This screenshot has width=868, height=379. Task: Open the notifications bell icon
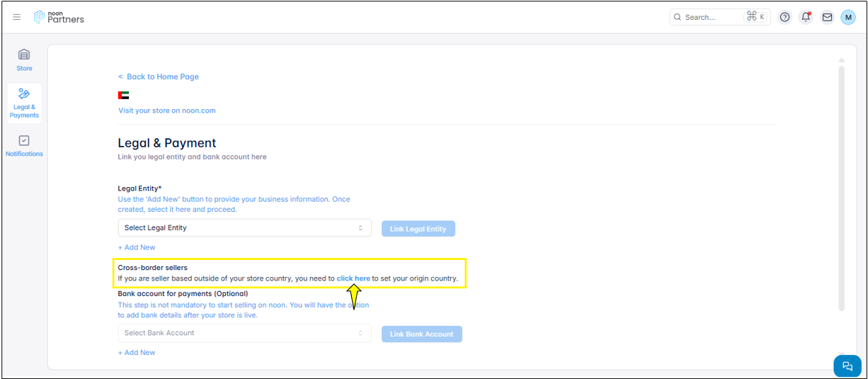(806, 17)
